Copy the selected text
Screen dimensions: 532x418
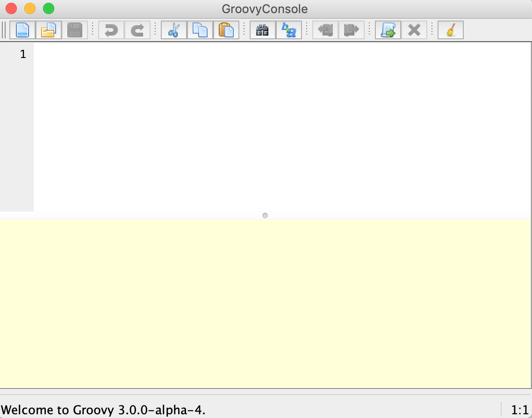(200, 30)
